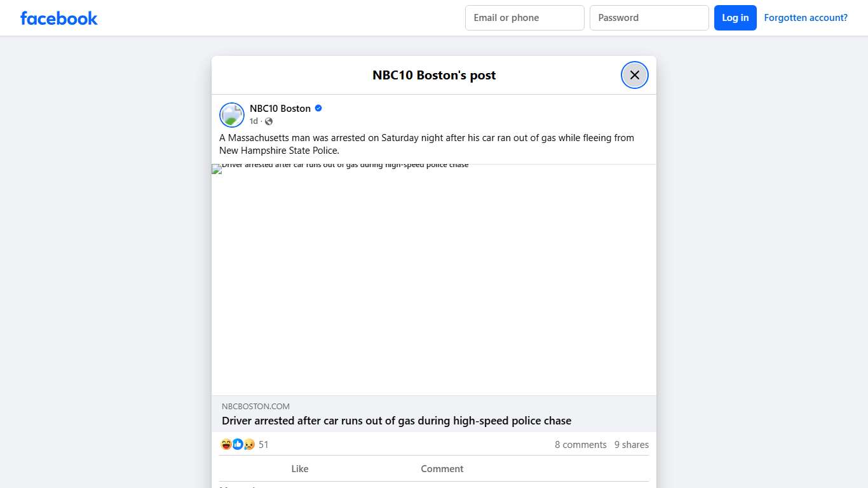Open the article headline about the police chase

(397, 421)
